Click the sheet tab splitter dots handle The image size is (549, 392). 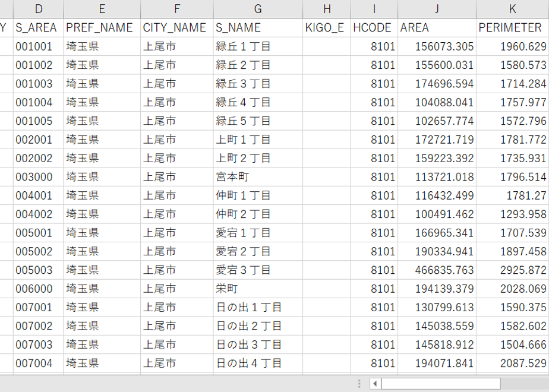tap(359, 384)
